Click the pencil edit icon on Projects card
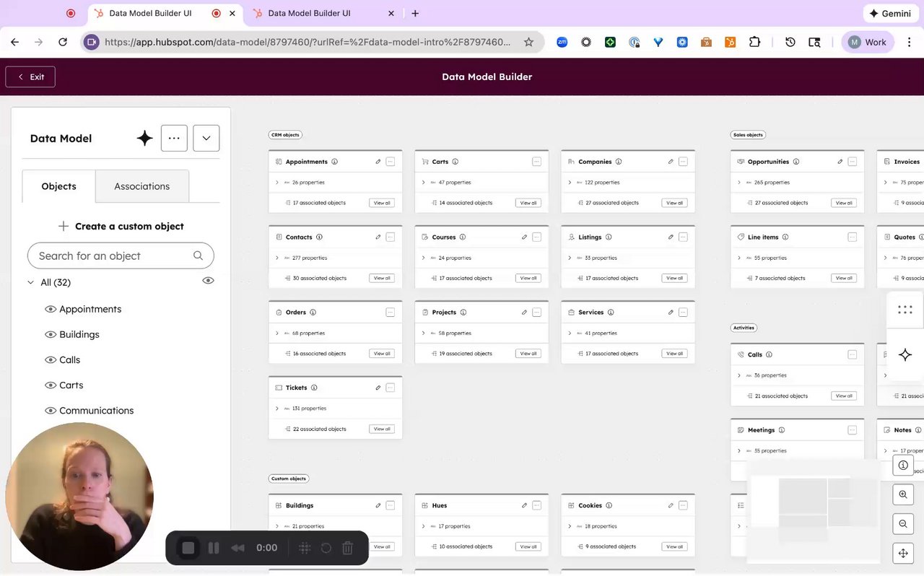 click(524, 313)
